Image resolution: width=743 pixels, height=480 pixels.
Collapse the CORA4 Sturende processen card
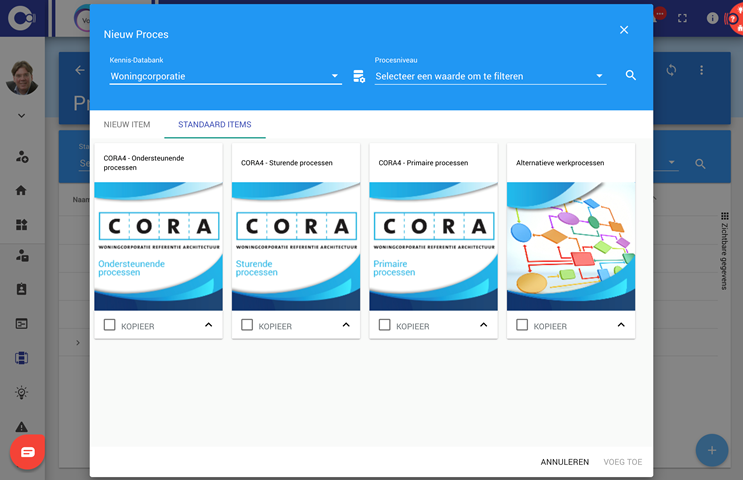pos(346,325)
